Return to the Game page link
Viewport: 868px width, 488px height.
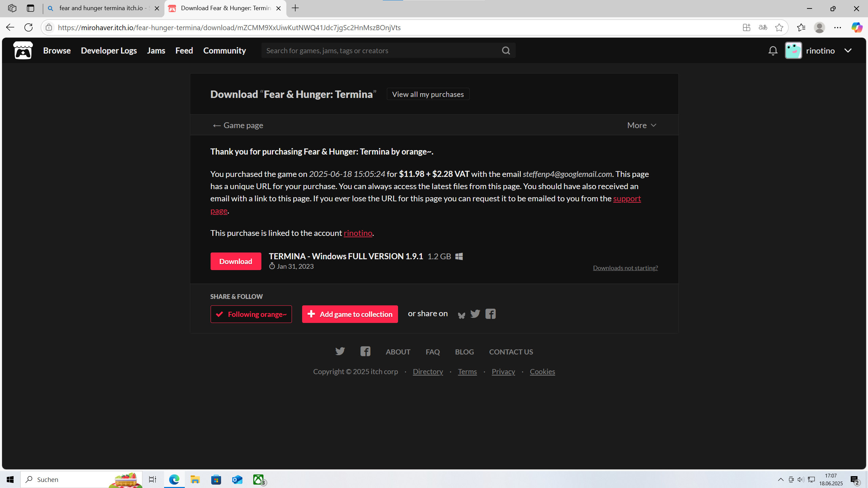238,125
